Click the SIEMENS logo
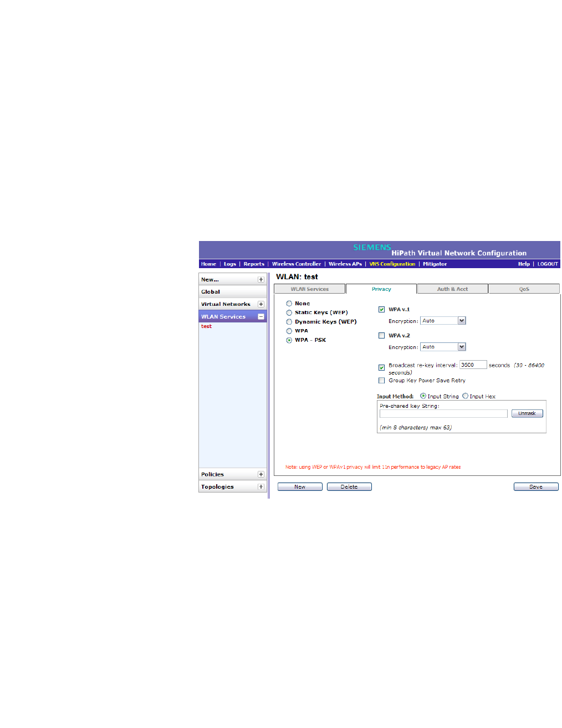The height and width of the screenshot is (728, 562). pyautogui.click(x=372, y=248)
